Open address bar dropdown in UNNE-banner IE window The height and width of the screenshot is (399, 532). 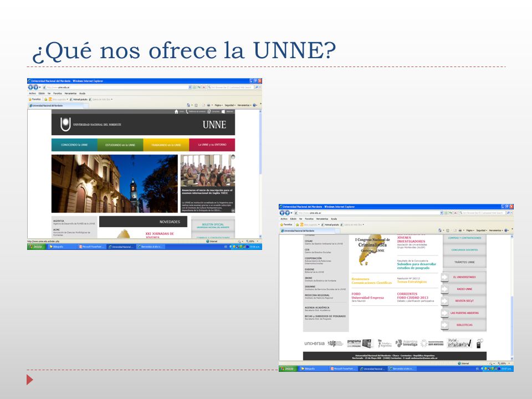click(x=190, y=87)
